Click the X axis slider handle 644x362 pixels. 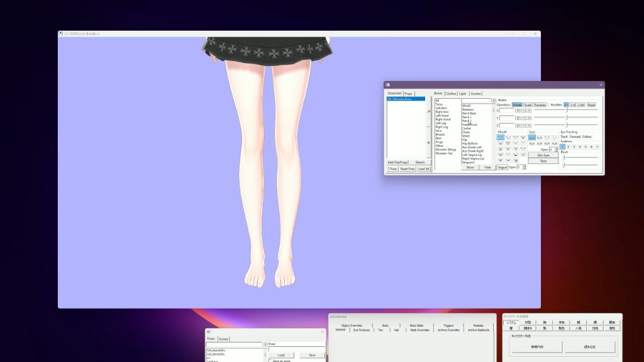[x=567, y=110]
